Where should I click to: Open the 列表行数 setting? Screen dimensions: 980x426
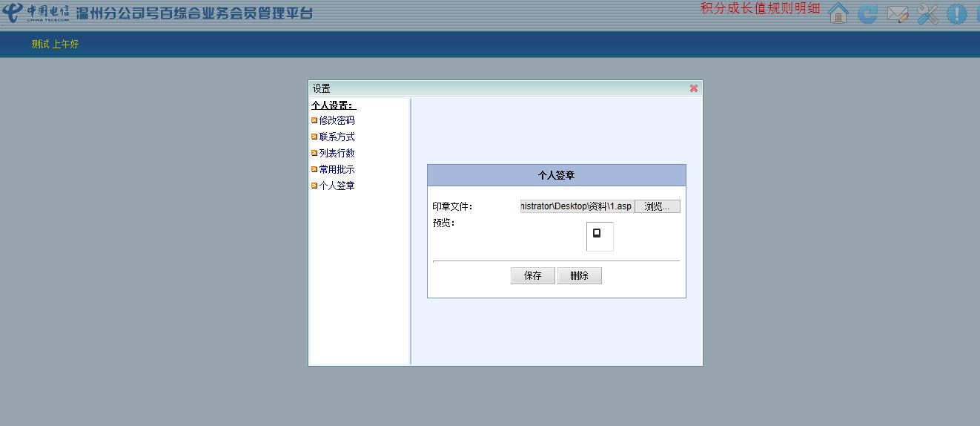click(x=337, y=153)
